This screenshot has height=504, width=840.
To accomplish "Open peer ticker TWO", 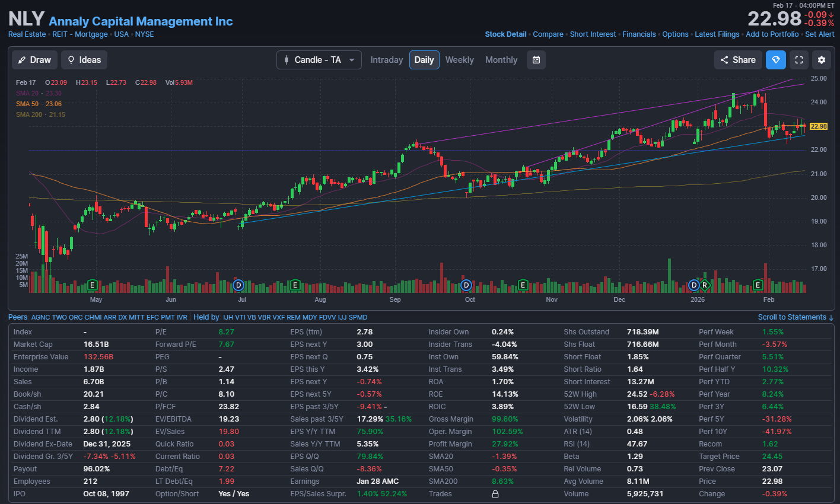I will click(59, 317).
